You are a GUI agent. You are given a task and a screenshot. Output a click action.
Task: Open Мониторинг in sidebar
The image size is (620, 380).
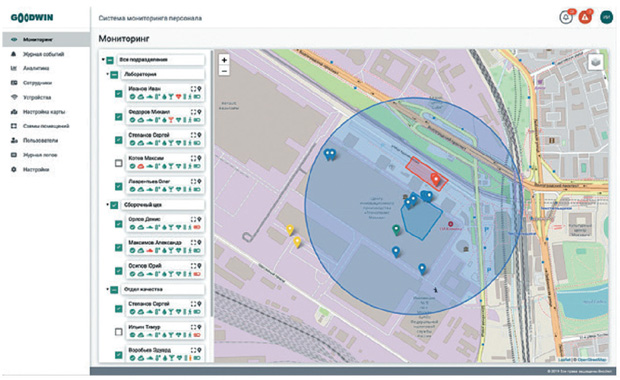click(46, 40)
